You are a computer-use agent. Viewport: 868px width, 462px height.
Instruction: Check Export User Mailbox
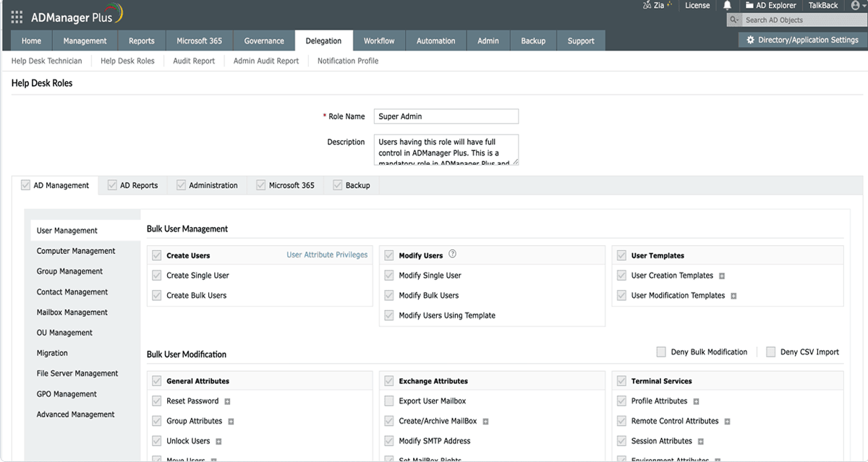coord(389,401)
